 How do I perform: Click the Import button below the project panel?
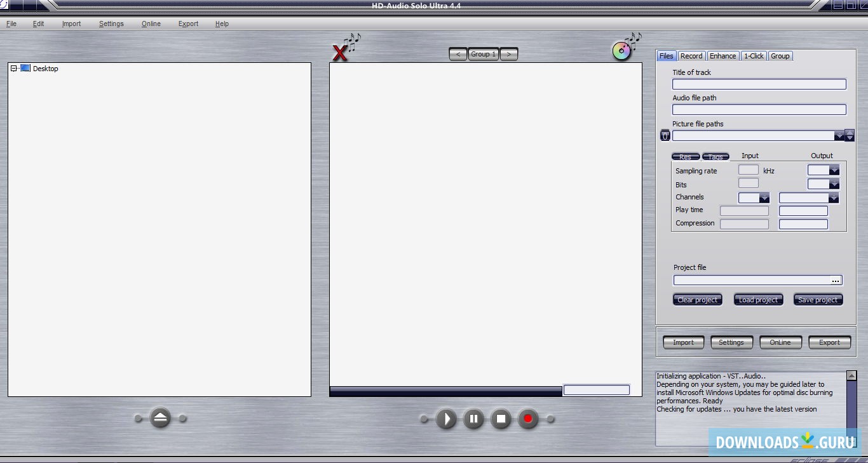click(x=684, y=342)
